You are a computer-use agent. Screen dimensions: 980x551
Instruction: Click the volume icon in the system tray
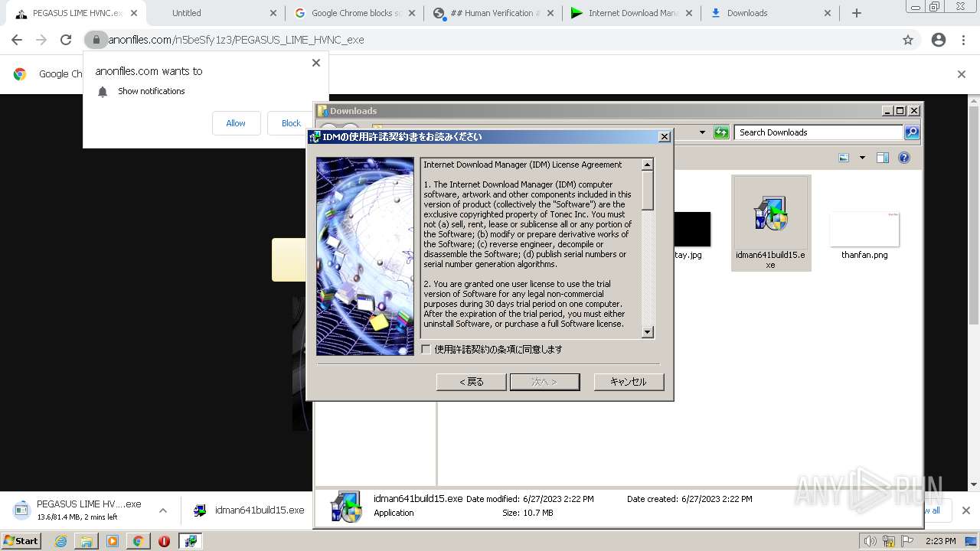pyautogui.click(x=871, y=541)
